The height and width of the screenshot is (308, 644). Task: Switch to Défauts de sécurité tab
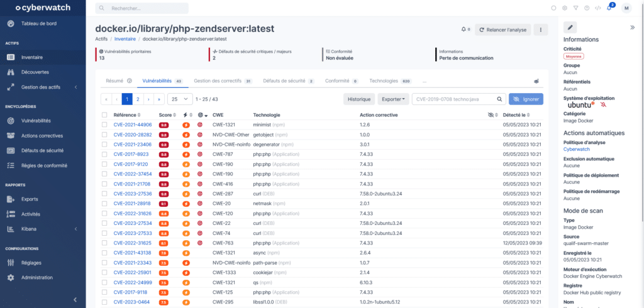point(289,81)
